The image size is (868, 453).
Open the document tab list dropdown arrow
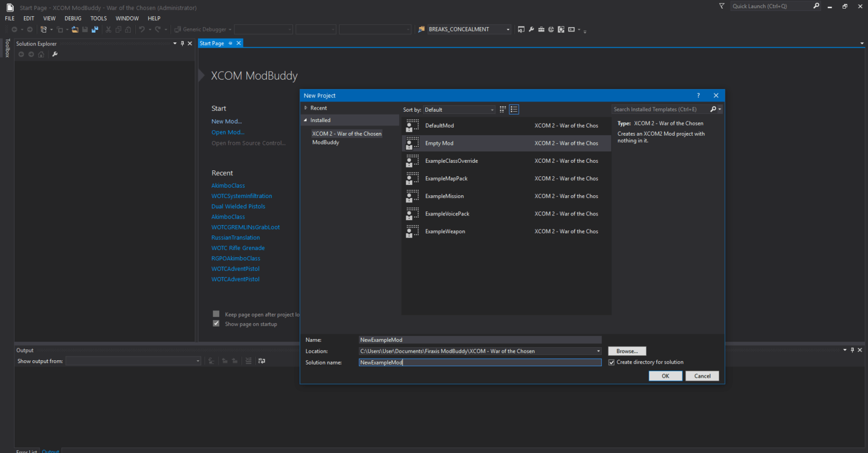click(862, 43)
